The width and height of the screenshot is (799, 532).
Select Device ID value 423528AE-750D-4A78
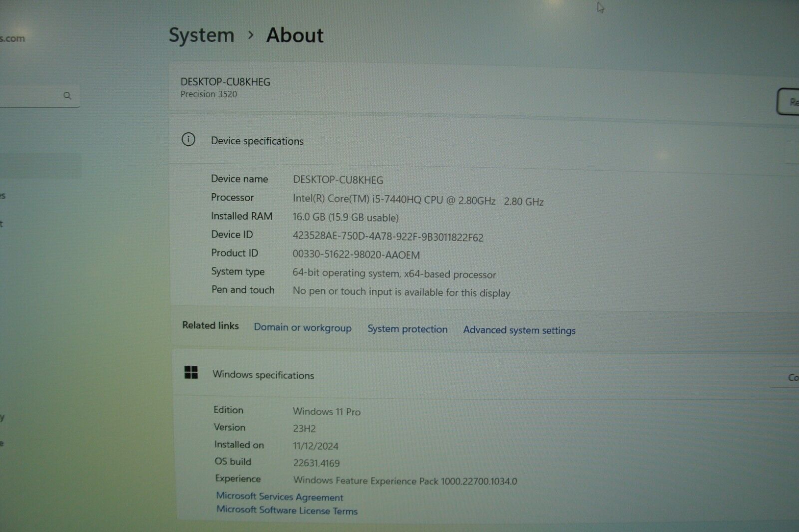388,236
